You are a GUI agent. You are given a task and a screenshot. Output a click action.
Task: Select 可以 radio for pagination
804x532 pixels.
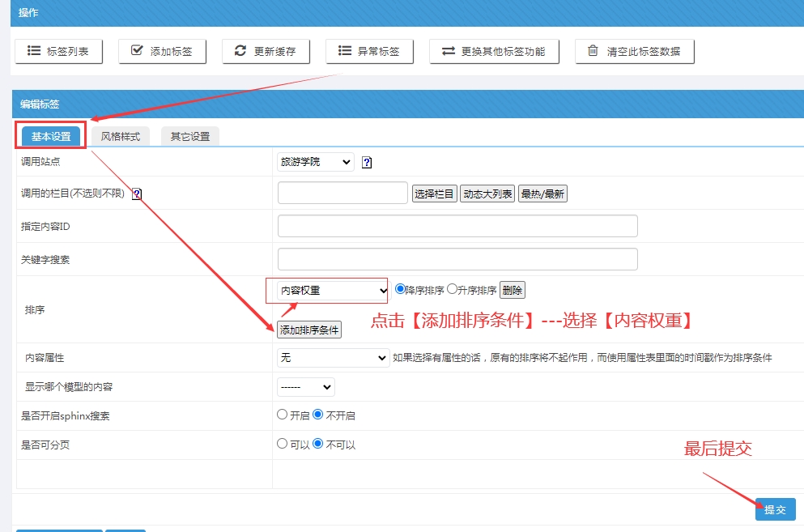coord(282,444)
